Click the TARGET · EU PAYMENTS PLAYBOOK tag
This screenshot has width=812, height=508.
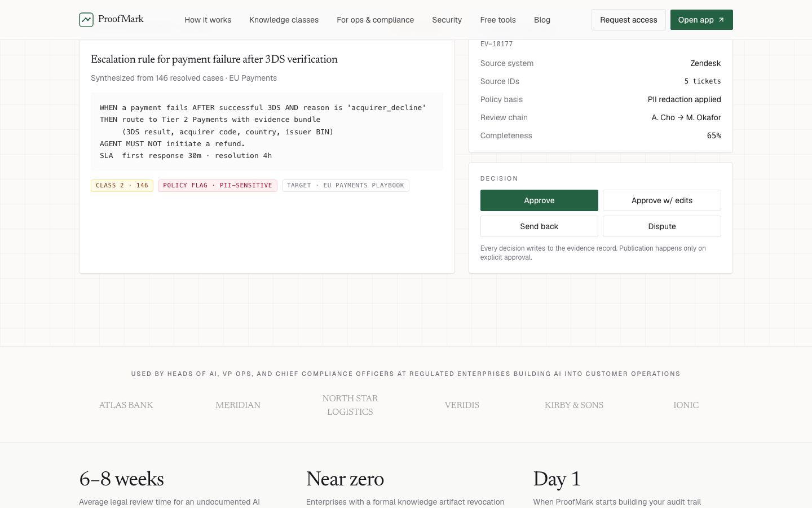[346, 185]
